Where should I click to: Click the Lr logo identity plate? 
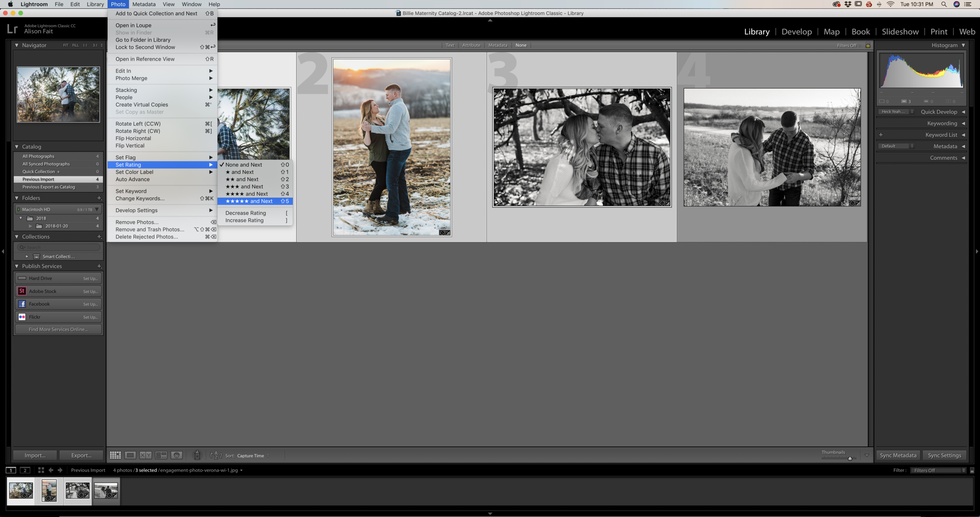12,29
